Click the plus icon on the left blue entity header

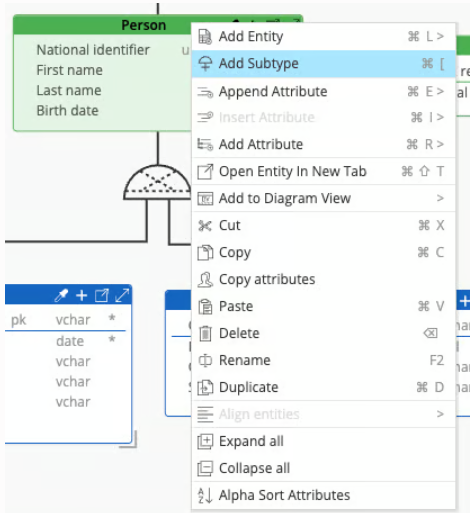pyautogui.click(x=82, y=295)
